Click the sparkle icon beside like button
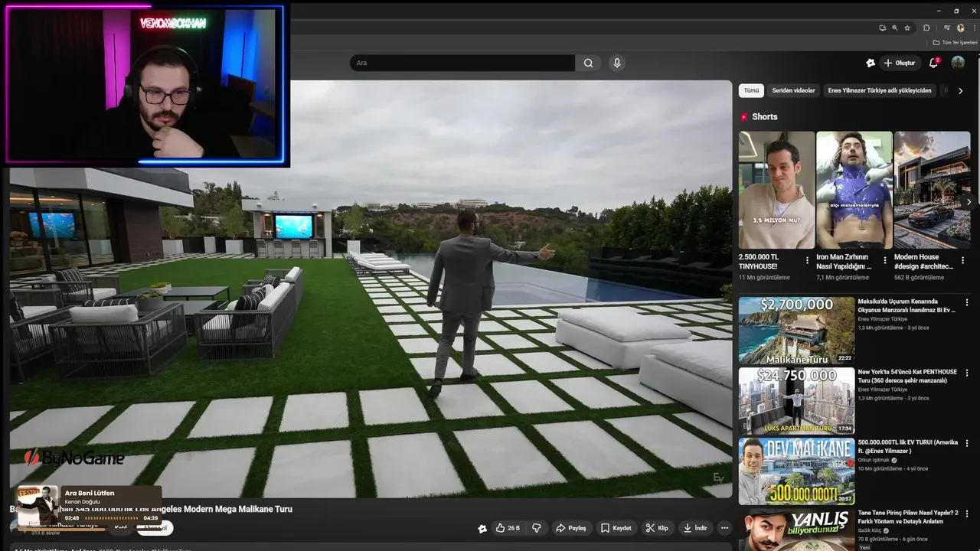The width and height of the screenshot is (980, 551). [x=482, y=528]
